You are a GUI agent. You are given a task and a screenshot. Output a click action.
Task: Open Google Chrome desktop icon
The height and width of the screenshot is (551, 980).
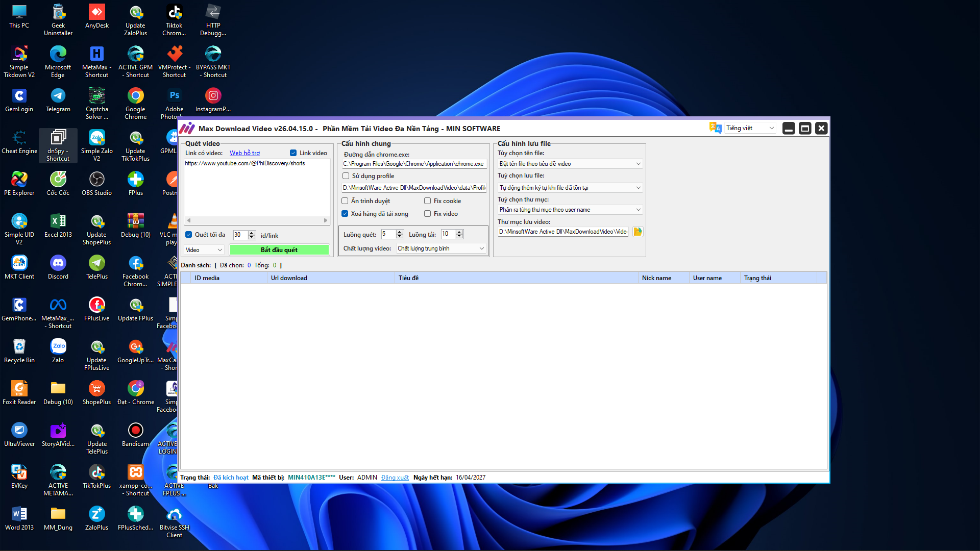point(136,104)
